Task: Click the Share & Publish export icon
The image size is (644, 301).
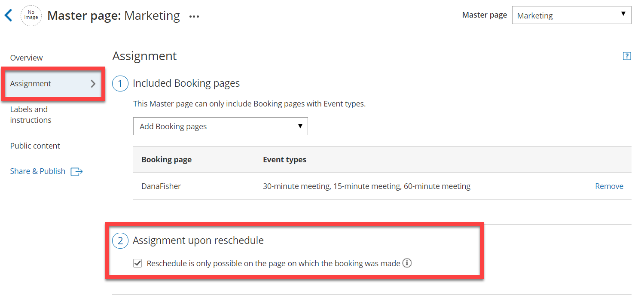Action: click(76, 172)
